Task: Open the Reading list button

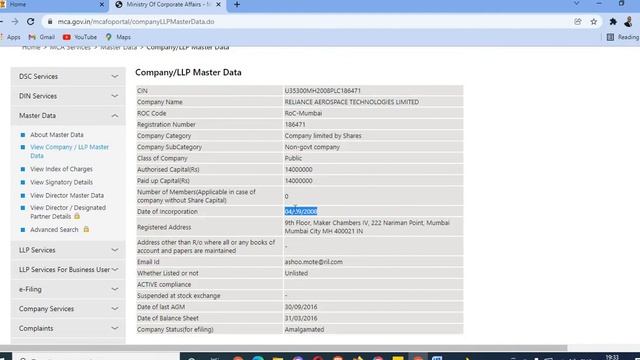Action: coord(623,37)
